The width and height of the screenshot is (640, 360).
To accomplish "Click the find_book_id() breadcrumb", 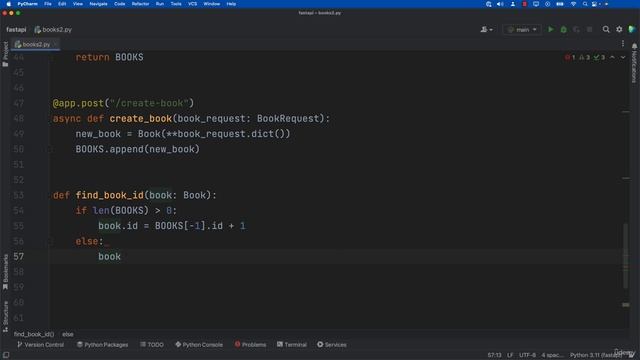I will click(33, 334).
